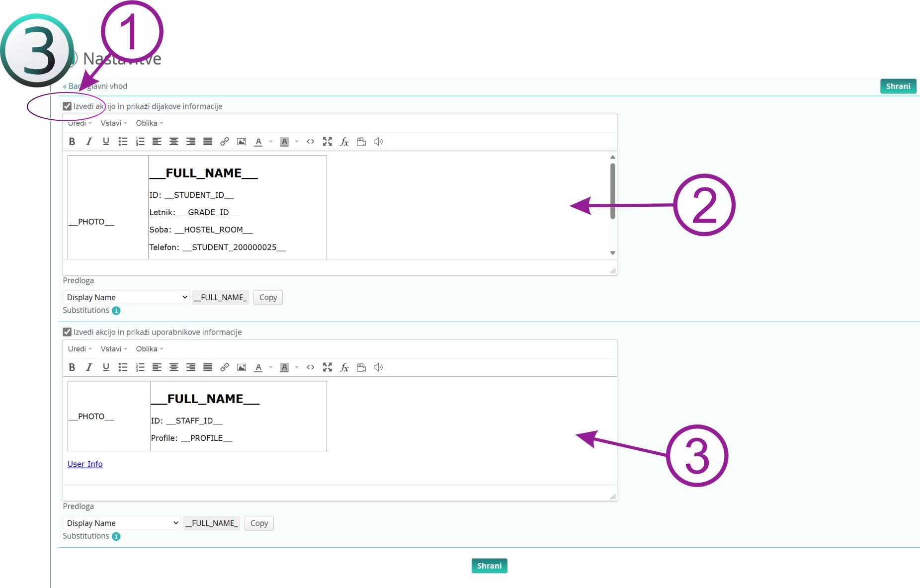Uncheck show staff information checkbox

(67, 332)
